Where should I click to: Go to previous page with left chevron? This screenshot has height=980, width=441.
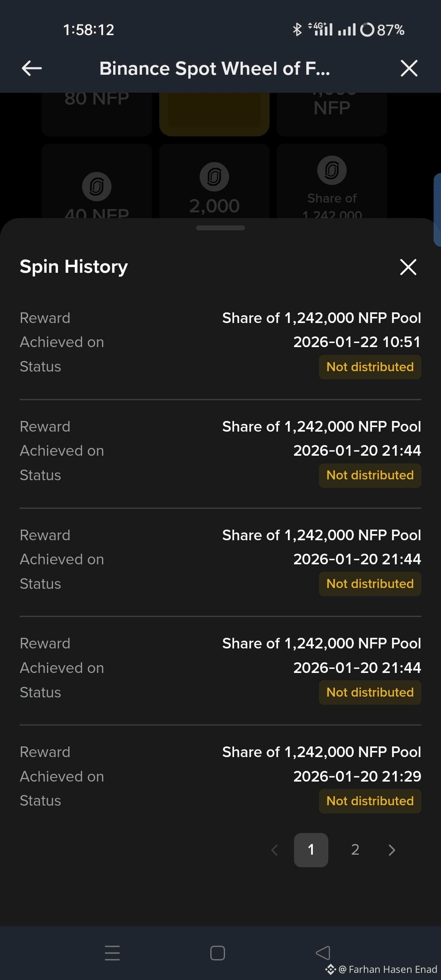[x=274, y=850]
